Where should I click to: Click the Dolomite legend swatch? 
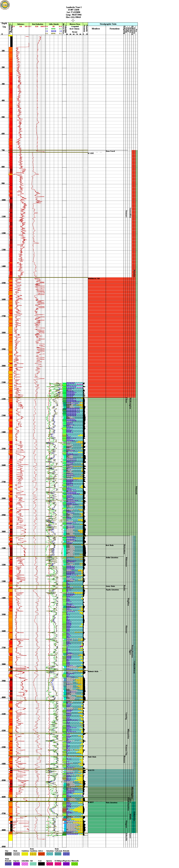coord(66,854)
